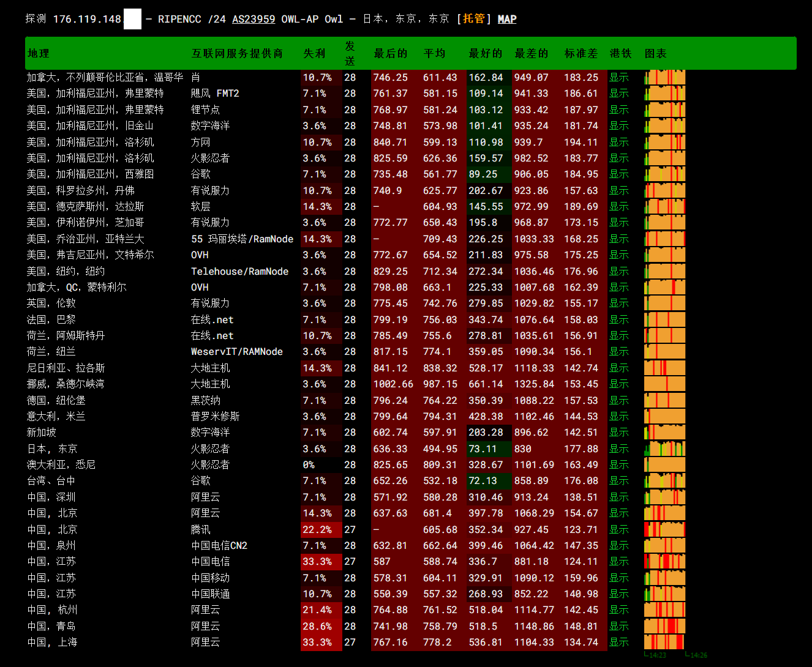Click 显示 link for Shenzhen 阿里云 row
Screen dimensions: 812x667
[x=618, y=497]
